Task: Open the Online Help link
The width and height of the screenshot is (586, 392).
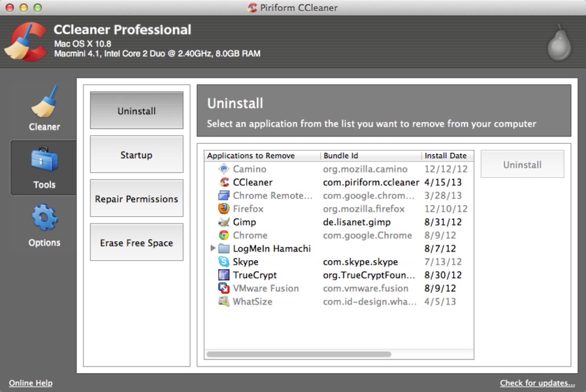Action: [x=31, y=383]
